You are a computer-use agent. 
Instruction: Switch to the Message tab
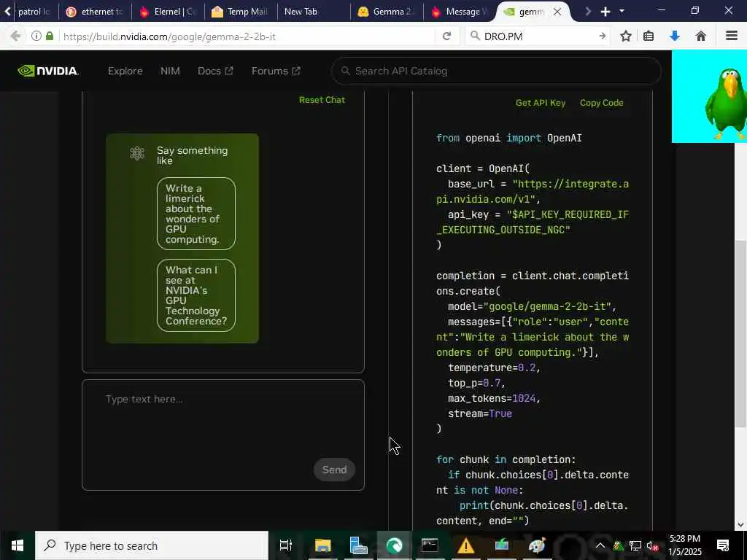(460, 12)
